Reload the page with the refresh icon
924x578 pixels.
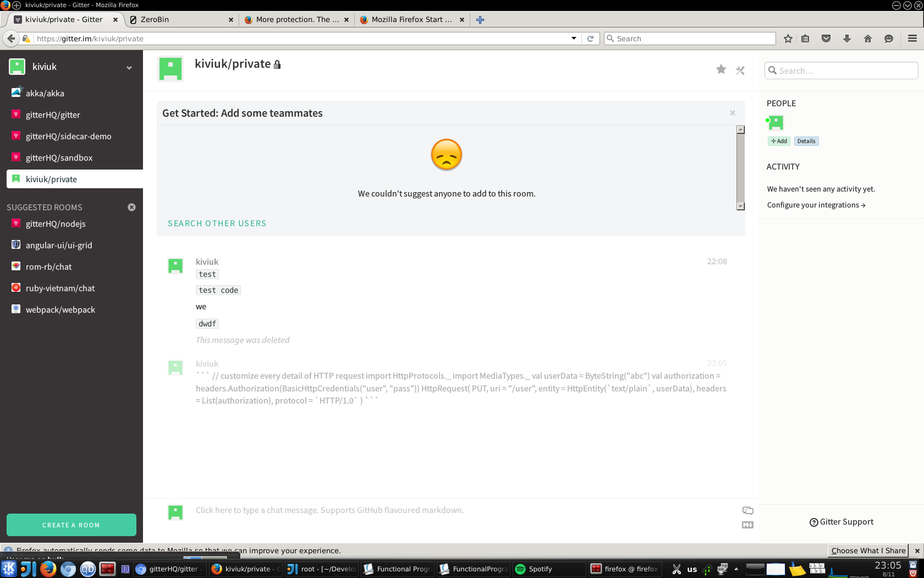pos(590,39)
